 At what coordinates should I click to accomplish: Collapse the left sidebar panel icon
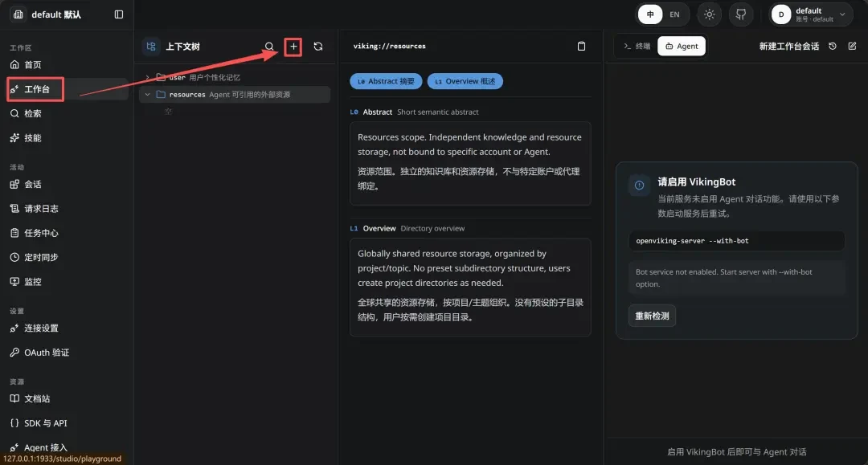pyautogui.click(x=118, y=14)
